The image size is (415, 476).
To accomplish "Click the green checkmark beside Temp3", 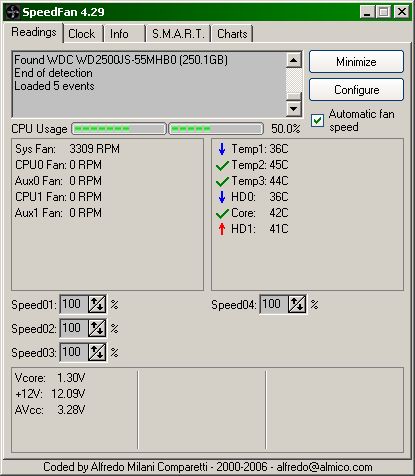I will pyautogui.click(x=222, y=181).
